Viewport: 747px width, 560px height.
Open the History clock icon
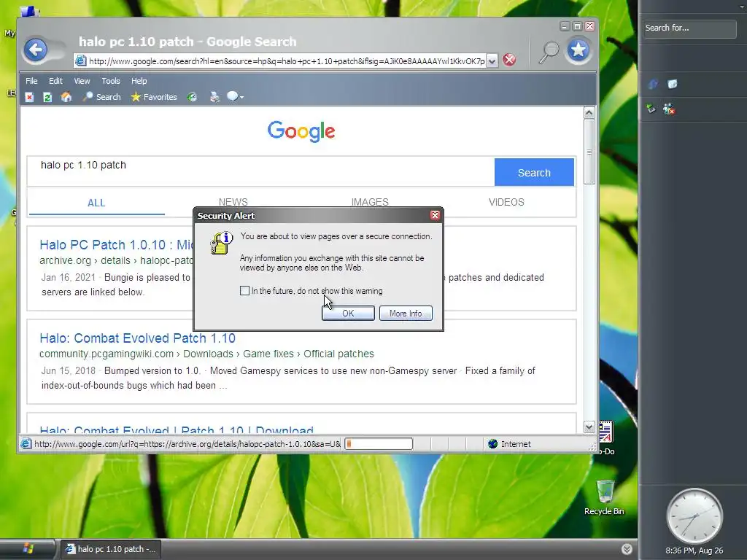[192, 97]
